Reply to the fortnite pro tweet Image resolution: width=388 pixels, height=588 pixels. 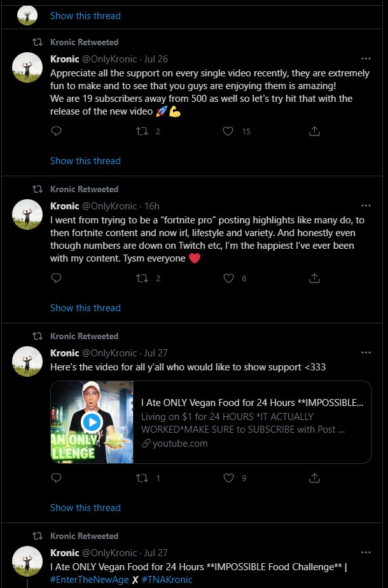(x=56, y=278)
